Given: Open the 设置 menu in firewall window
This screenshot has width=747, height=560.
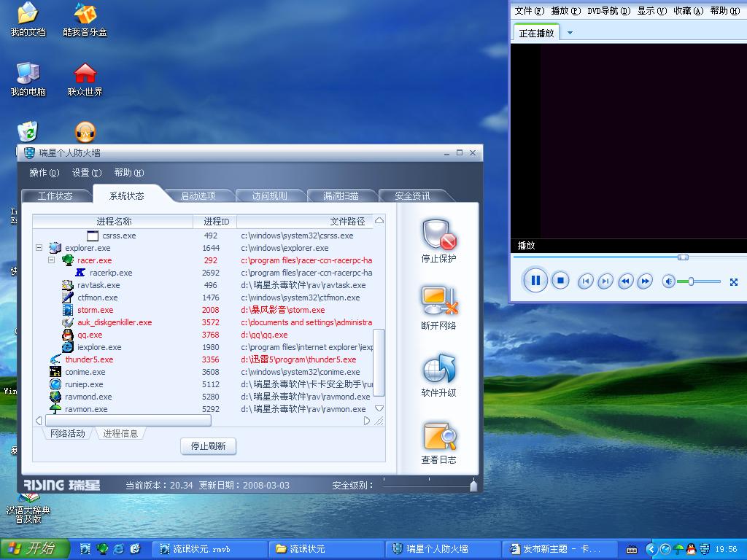Looking at the screenshot, I should [86, 173].
